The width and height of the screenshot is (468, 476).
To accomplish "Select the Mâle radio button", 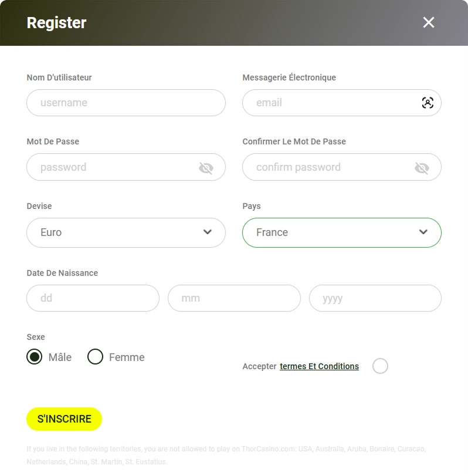I will [x=35, y=357].
